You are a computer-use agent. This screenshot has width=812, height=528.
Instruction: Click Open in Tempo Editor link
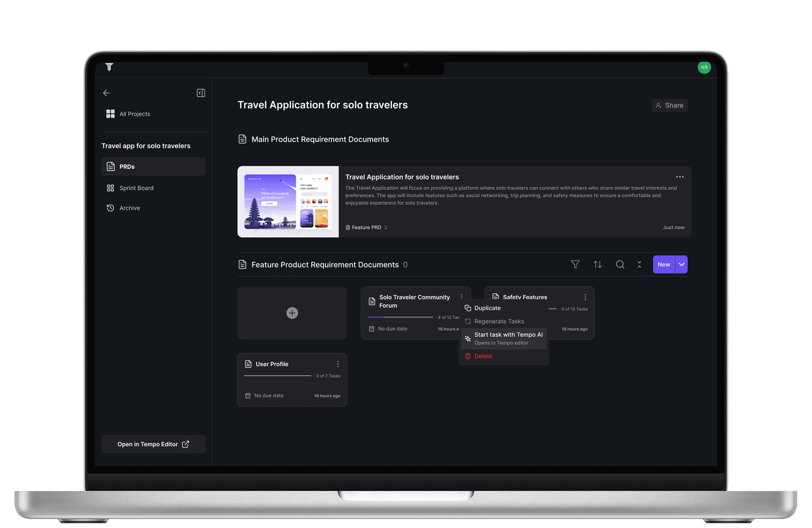(153, 444)
